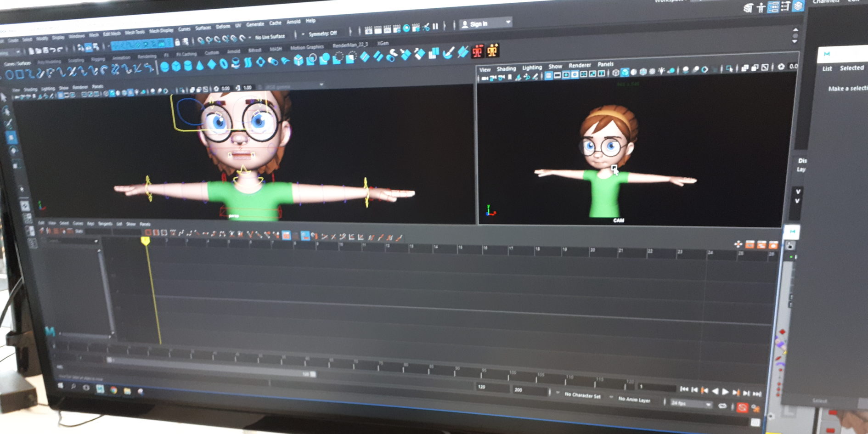
Task: Pick the Select arrow tool in toolbox
Action: click(4, 97)
